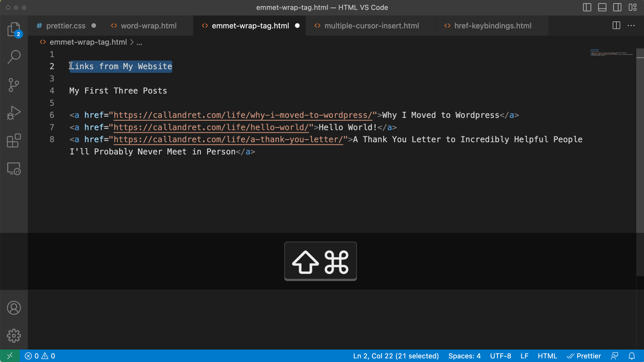Toggle the primary side bar layout button

tap(587, 7)
